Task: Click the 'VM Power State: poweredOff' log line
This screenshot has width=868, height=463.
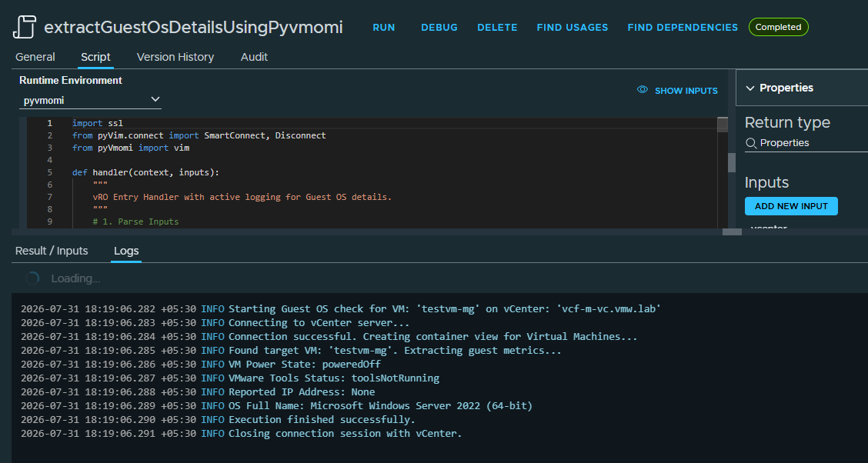Action: pyautogui.click(x=200, y=365)
